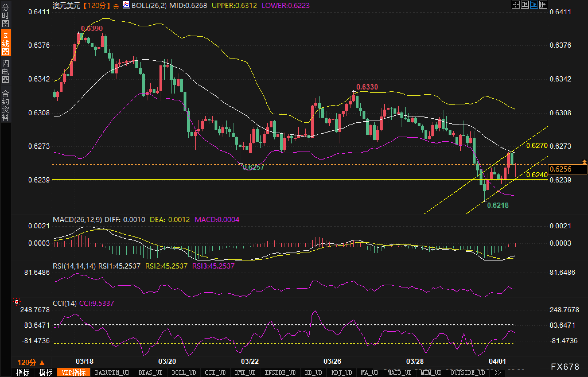Open the 指标 indicator menu
Screen dimensions: 588x377
[22, 372]
